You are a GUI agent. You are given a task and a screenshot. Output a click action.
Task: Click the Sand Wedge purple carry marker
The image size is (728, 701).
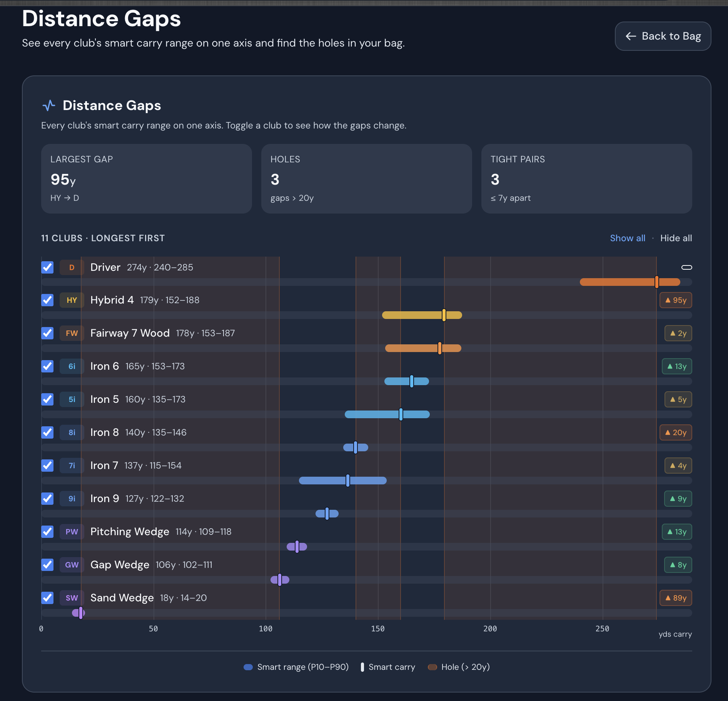[x=81, y=613]
